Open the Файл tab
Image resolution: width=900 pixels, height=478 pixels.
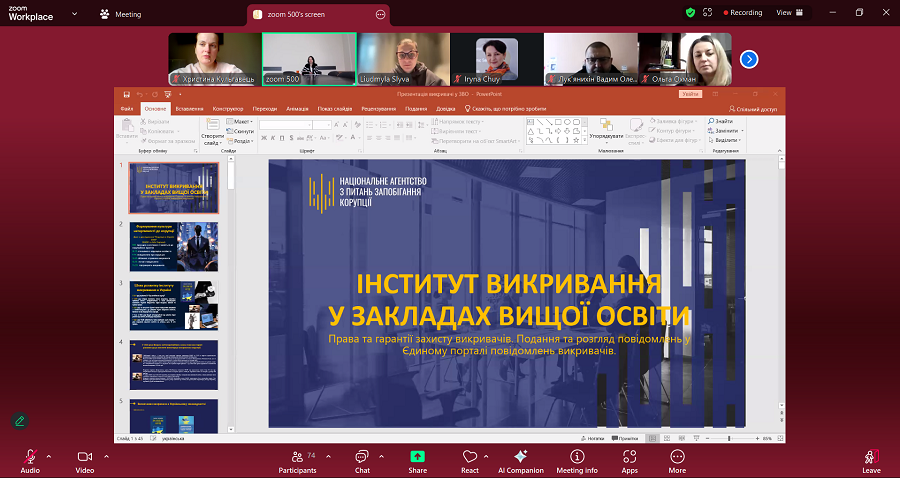pos(127,108)
